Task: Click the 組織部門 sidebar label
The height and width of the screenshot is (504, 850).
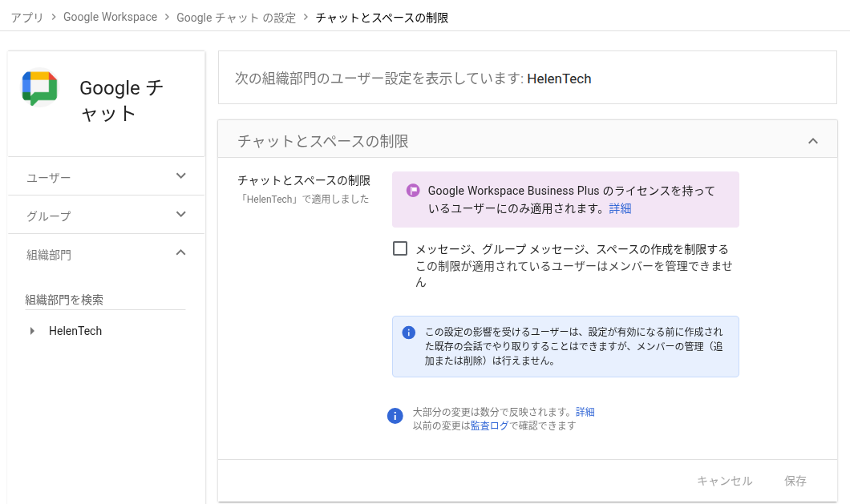Action: (49, 255)
